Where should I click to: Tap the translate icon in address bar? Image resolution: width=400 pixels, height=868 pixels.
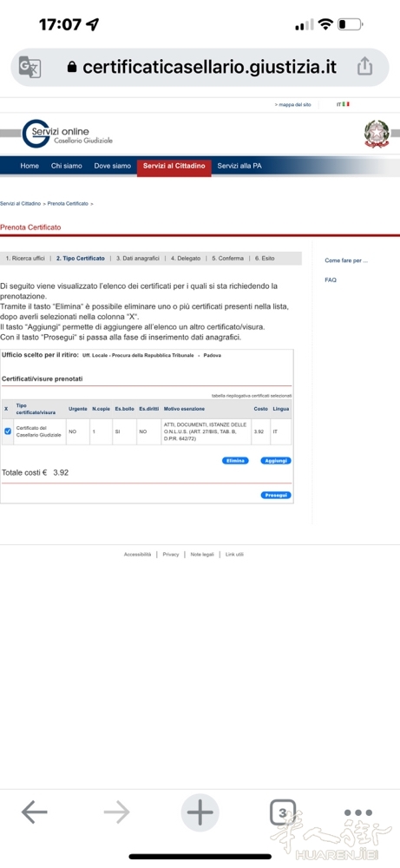[x=30, y=67]
